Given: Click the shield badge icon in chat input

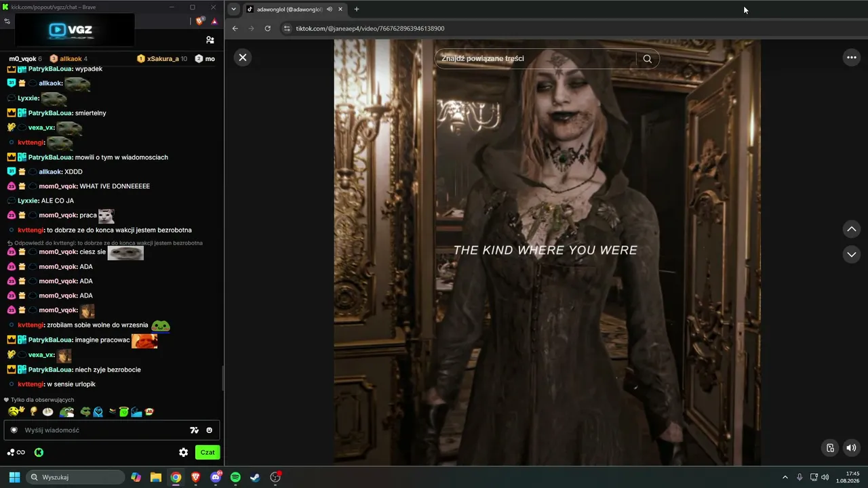Looking at the screenshot, I should point(14,430).
